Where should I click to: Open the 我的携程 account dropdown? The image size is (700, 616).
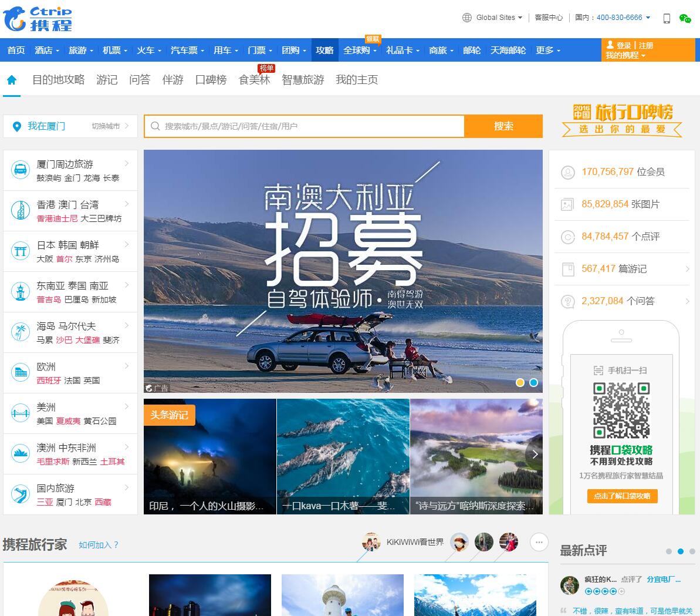625,55
